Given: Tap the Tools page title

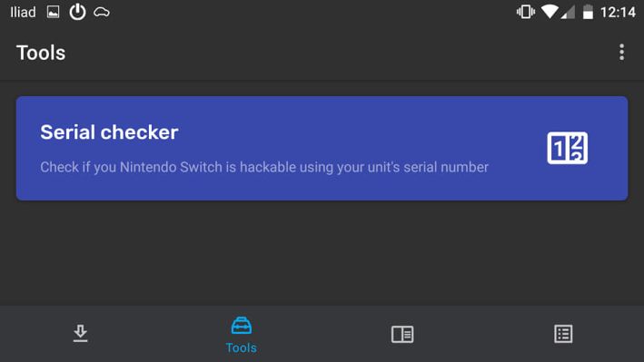Looking at the screenshot, I should tap(41, 53).
